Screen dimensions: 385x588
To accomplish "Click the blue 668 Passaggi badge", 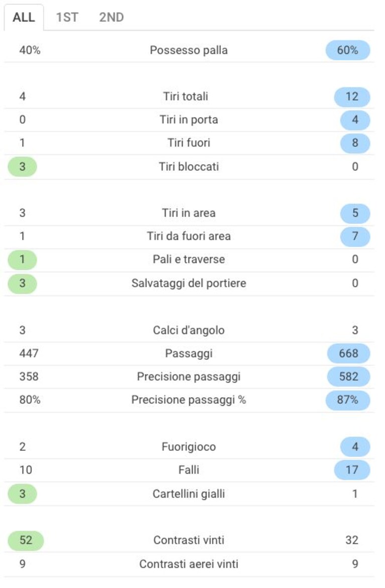I will point(348,353).
